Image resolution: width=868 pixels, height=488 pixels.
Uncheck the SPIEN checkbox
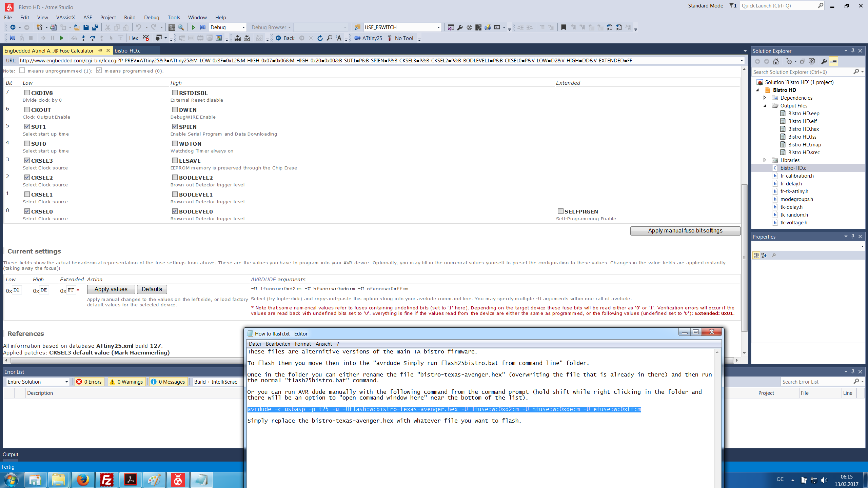point(175,126)
